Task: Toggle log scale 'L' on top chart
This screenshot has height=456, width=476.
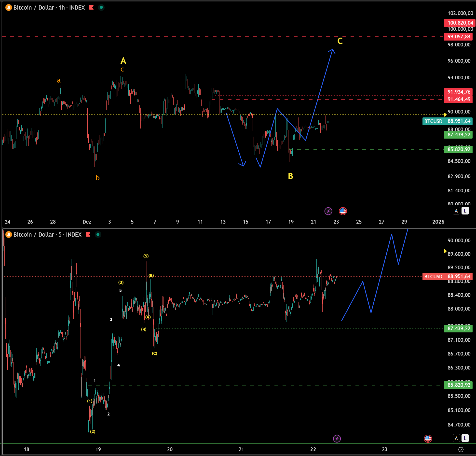Action: pyautogui.click(x=465, y=211)
